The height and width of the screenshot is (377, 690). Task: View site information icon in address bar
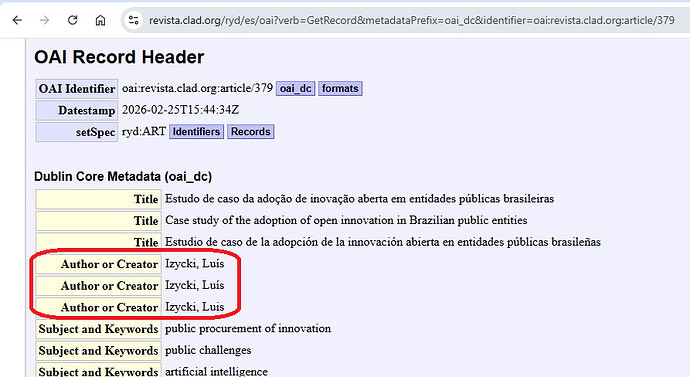pyautogui.click(x=133, y=20)
